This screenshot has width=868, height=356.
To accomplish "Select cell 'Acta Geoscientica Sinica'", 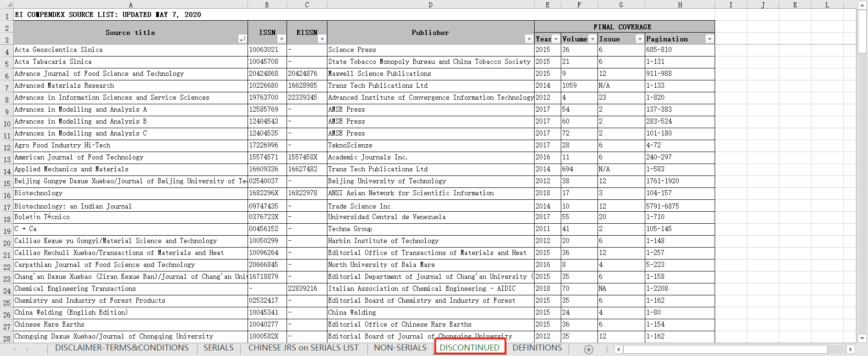I will [130, 50].
